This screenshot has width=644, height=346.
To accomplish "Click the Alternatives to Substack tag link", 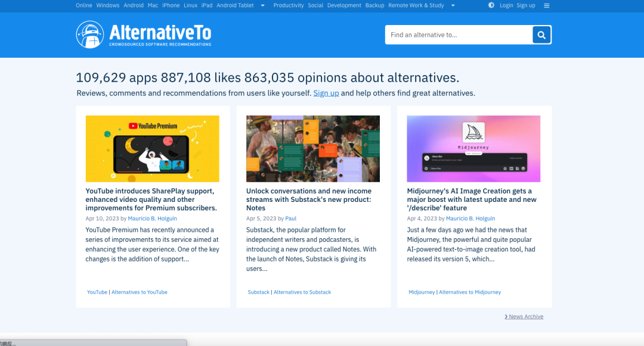I will pyautogui.click(x=302, y=292).
